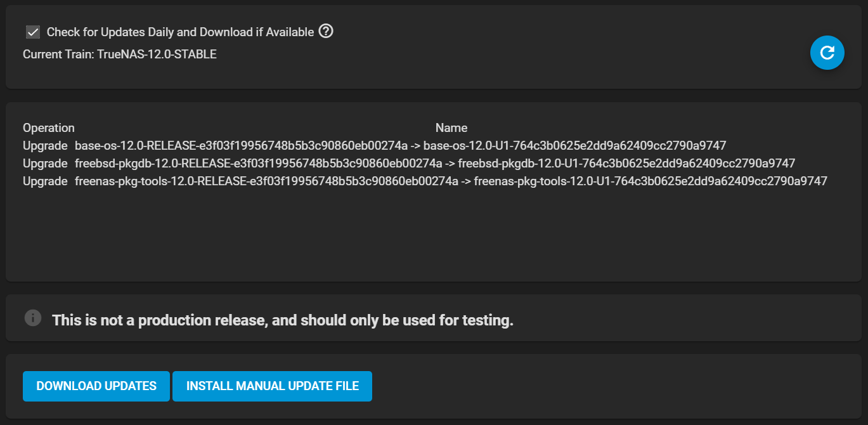Open Install Manual Update File
Viewport: 868px width, 425px height.
[x=273, y=386]
